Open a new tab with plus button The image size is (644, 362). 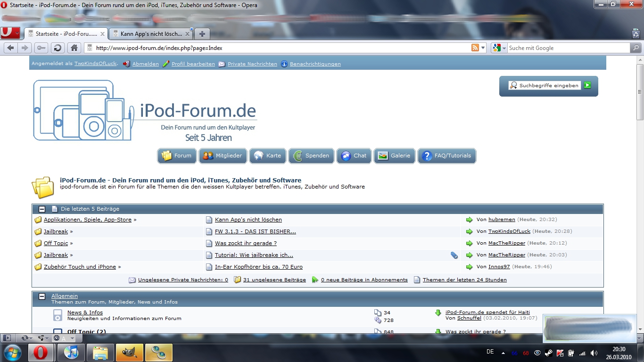coord(202,34)
